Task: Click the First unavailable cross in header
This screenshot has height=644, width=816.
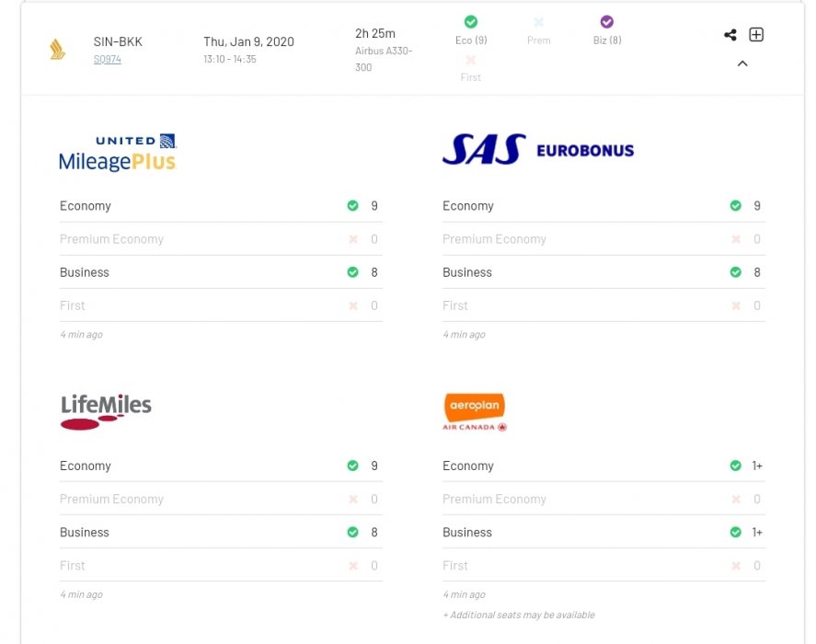Action: tap(471, 60)
